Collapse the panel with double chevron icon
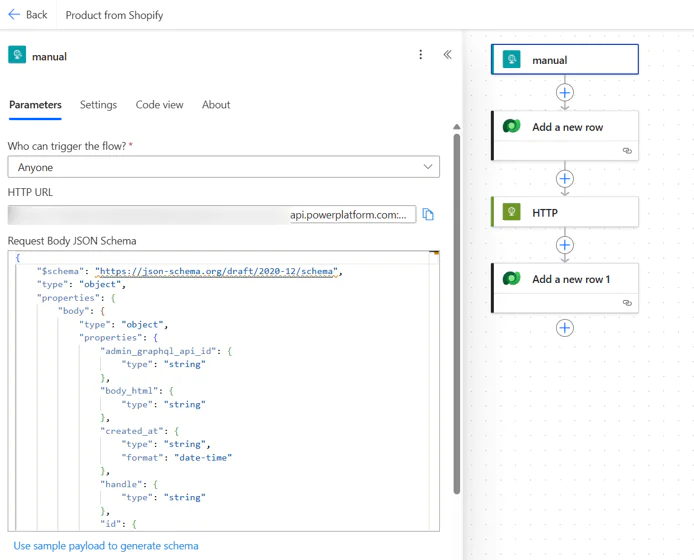Viewport: 694px width, 560px height. click(447, 54)
